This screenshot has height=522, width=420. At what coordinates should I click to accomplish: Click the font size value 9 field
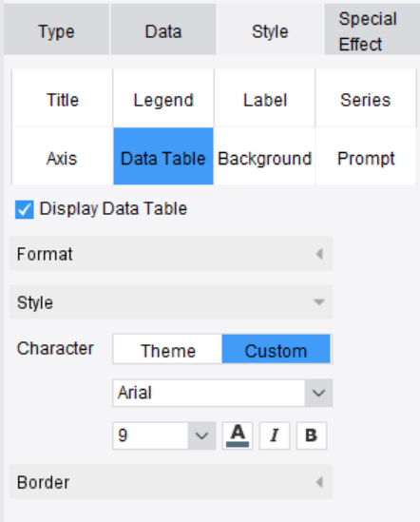(150, 435)
